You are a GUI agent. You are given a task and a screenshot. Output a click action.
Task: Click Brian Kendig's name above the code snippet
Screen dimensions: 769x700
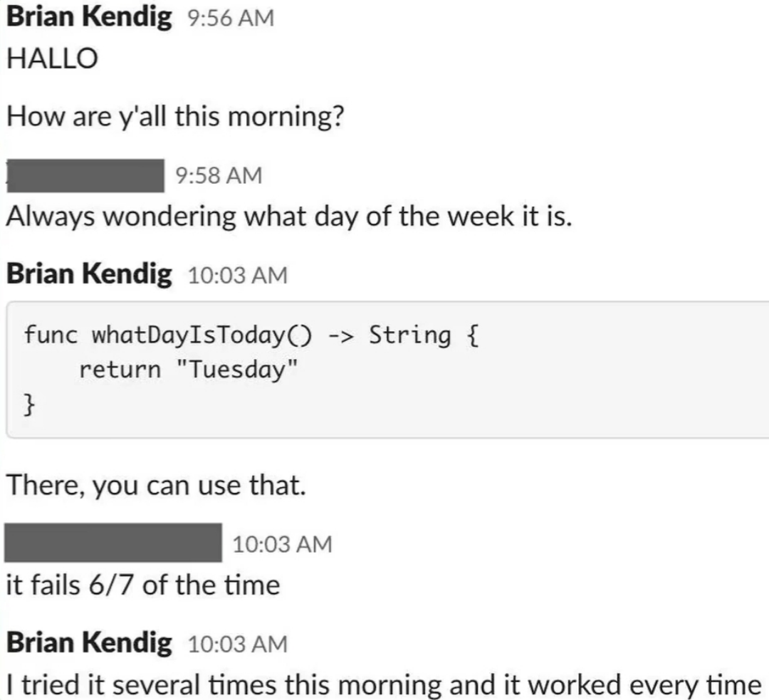(x=89, y=274)
